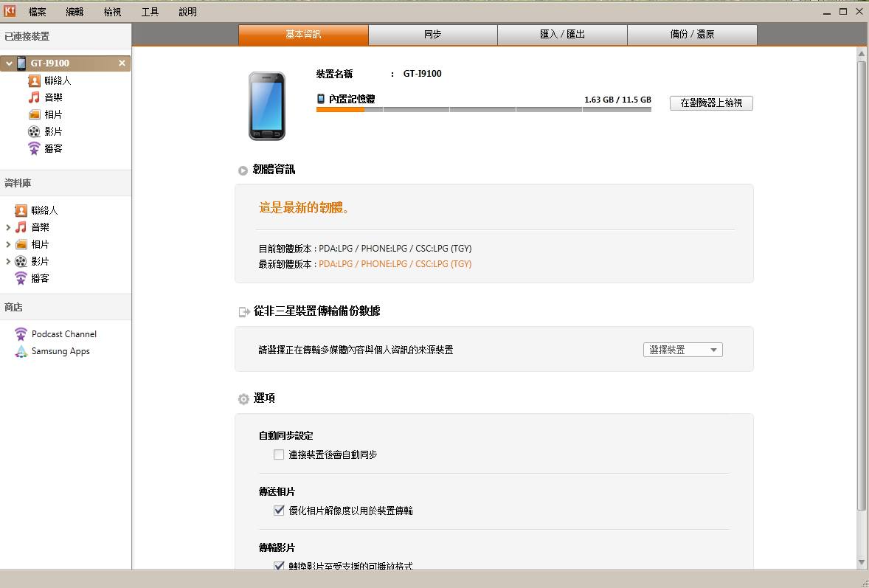This screenshot has width=869, height=588.
Task: Click the 資料庫 sidebar heading
Action: 18,183
